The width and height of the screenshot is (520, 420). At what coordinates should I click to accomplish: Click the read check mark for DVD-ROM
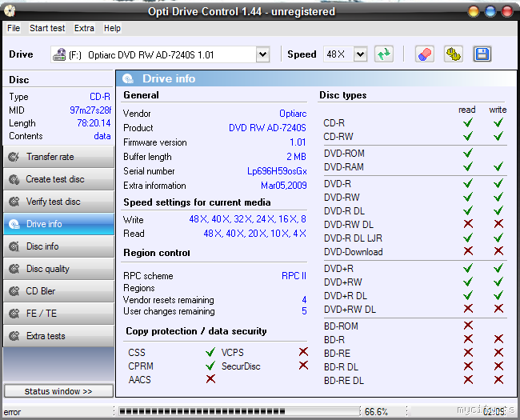point(468,153)
